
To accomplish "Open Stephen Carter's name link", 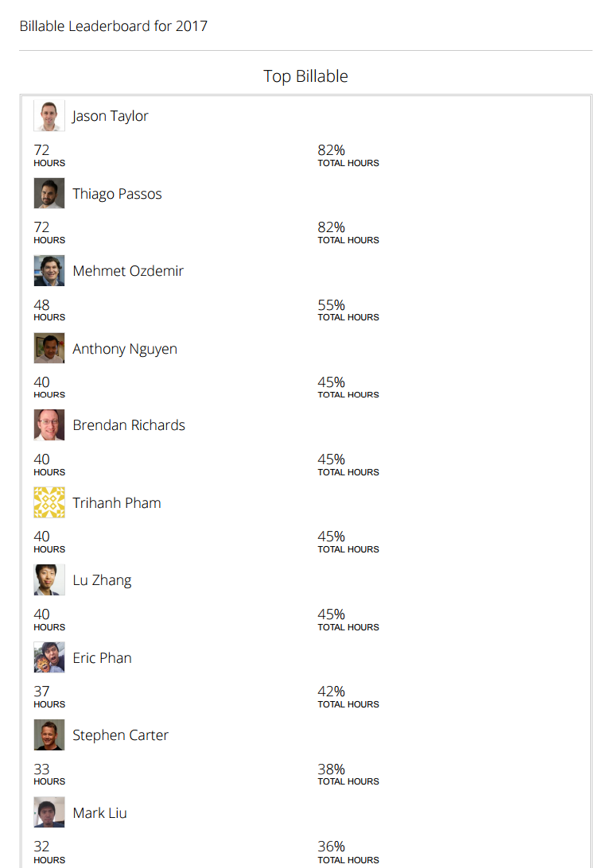I will [120, 735].
